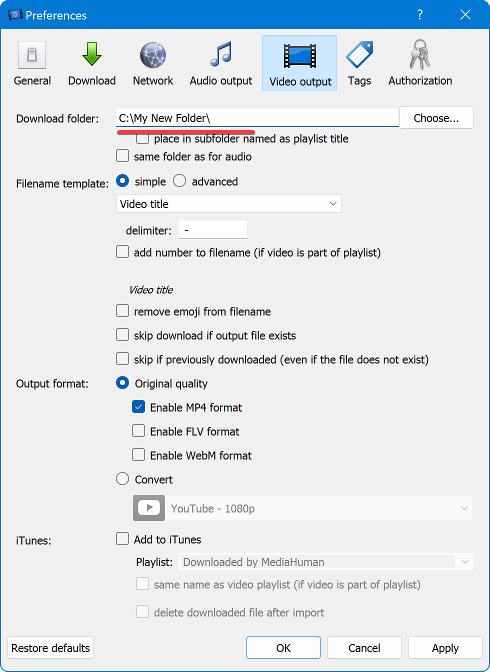This screenshot has height=672, width=490.
Task: Open the Tags label icon
Action: tap(359, 54)
